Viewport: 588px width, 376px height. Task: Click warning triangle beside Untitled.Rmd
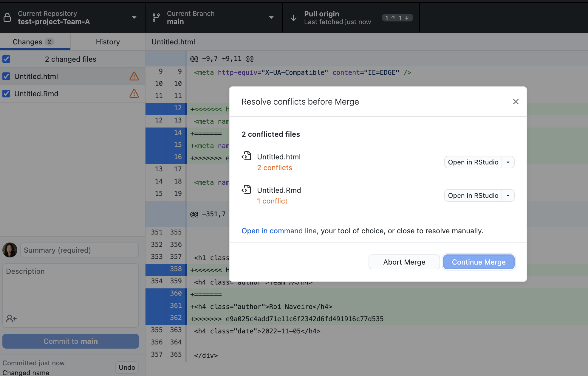134,94
